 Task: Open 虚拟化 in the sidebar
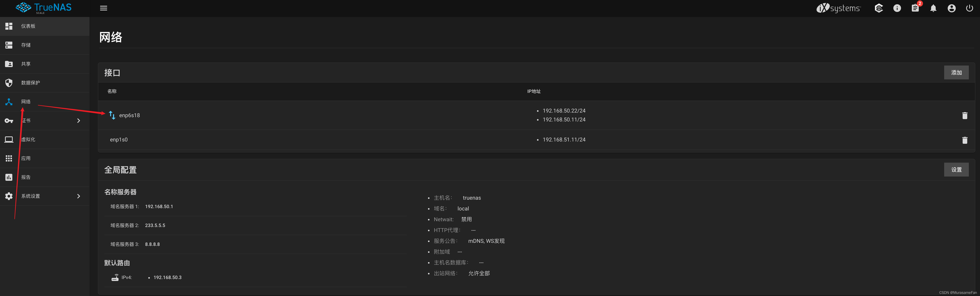point(28,140)
